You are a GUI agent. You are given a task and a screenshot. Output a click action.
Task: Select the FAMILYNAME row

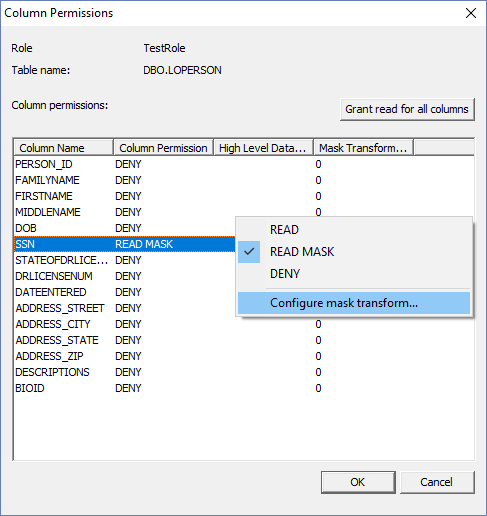[x=244, y=180]
